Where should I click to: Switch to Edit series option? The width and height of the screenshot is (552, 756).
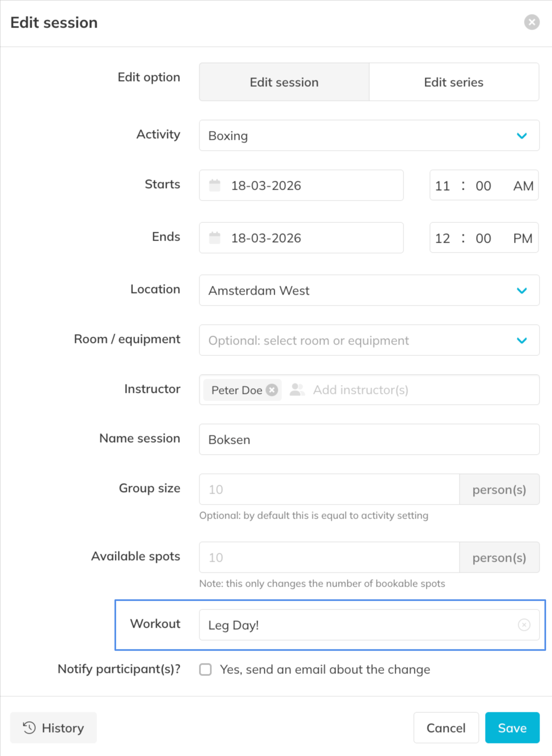click(453, 82)
